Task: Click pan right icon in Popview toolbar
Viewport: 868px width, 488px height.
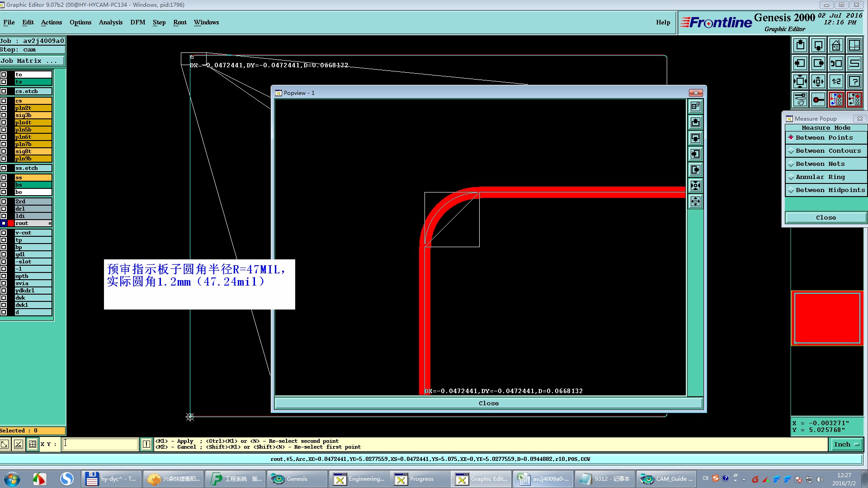Action: click(695, 170)
